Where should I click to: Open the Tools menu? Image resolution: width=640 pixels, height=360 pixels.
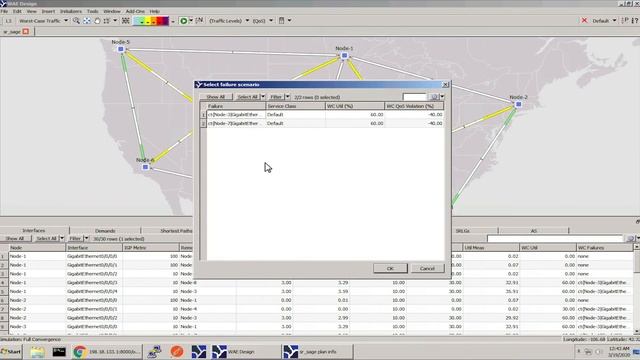pyautogui.click(x=93, y=11)
